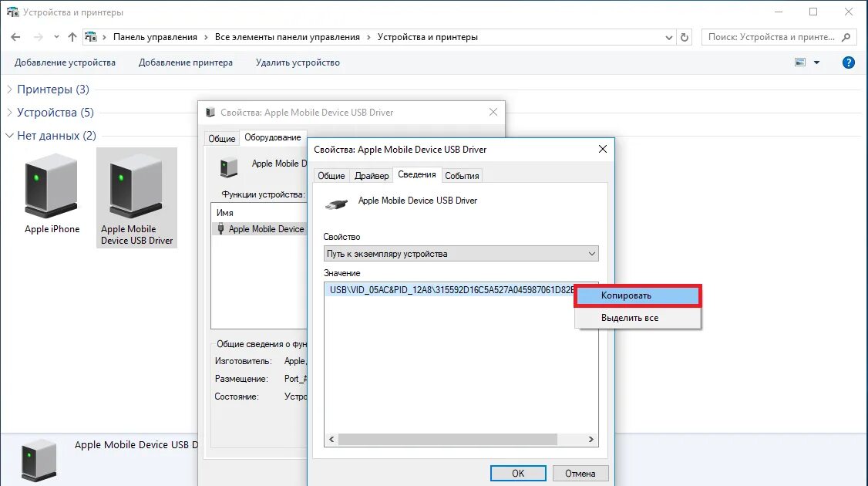868x486 pixels.
Task: Open the 'Драйвер' tab
Action: coord(372,176)
